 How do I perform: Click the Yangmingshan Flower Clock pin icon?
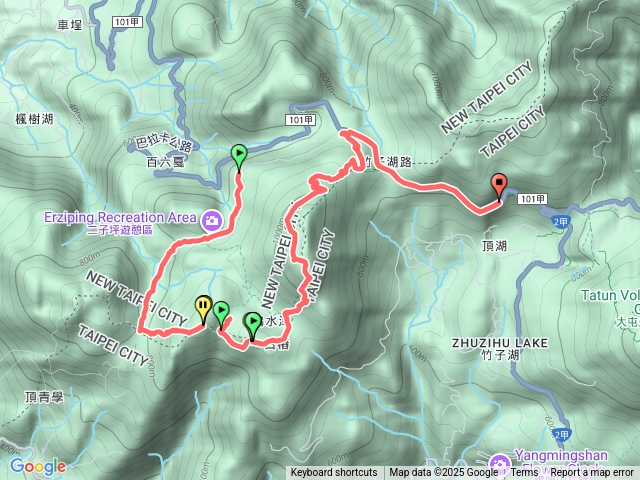499,464
